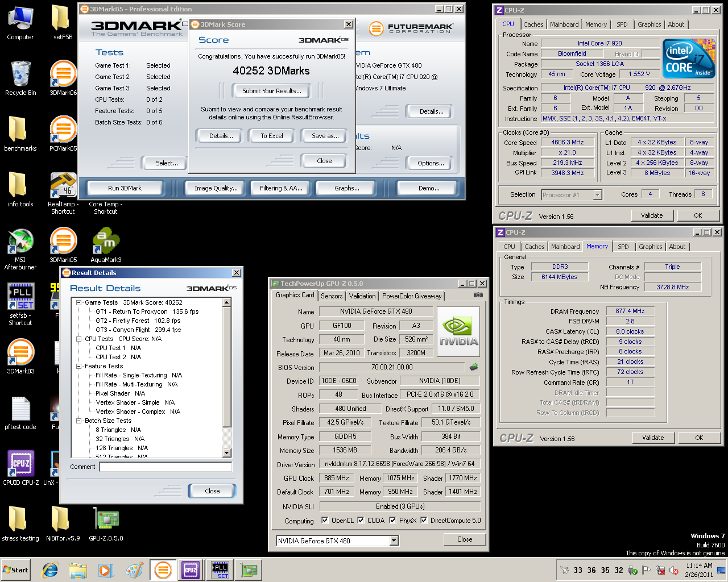Screen dimensions: 728x582
Task: Launch the MSI Afterburner shortcut
Action: (20, 249)
